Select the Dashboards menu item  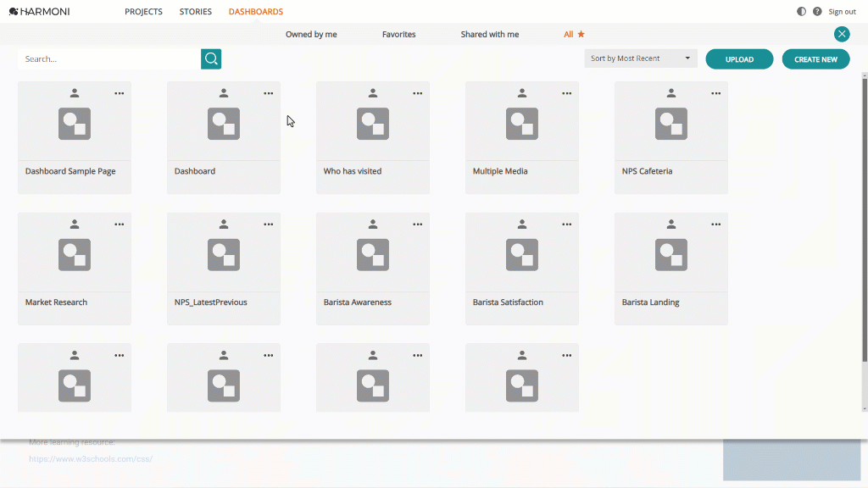pos(256,12)
